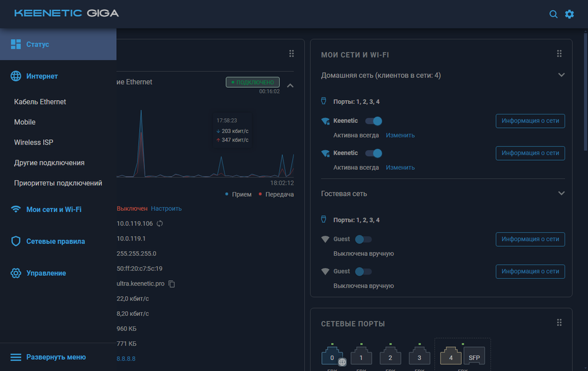Click the traffic graph tallest peak
Screen dimensions: 588x371
pos(141,111)
